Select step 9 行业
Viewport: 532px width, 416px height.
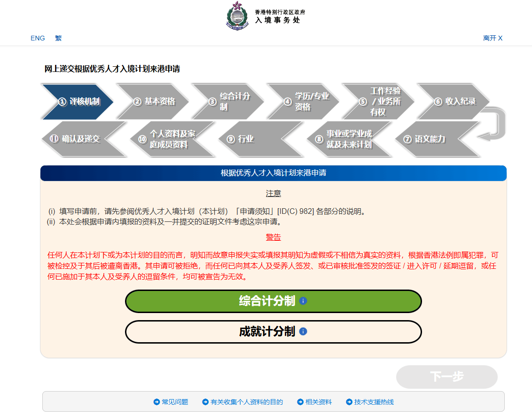tap(260, 139)
